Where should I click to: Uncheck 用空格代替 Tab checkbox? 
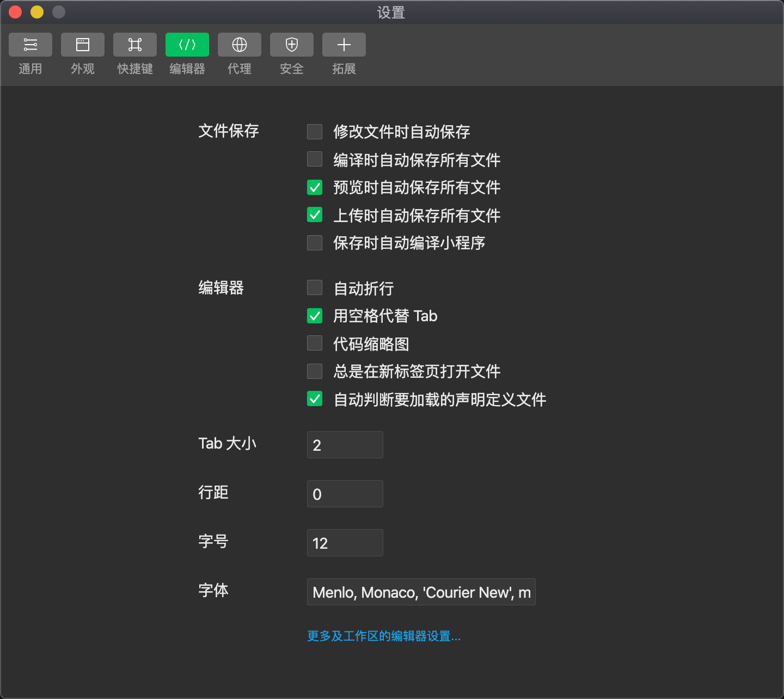click(x=315, y=316)
